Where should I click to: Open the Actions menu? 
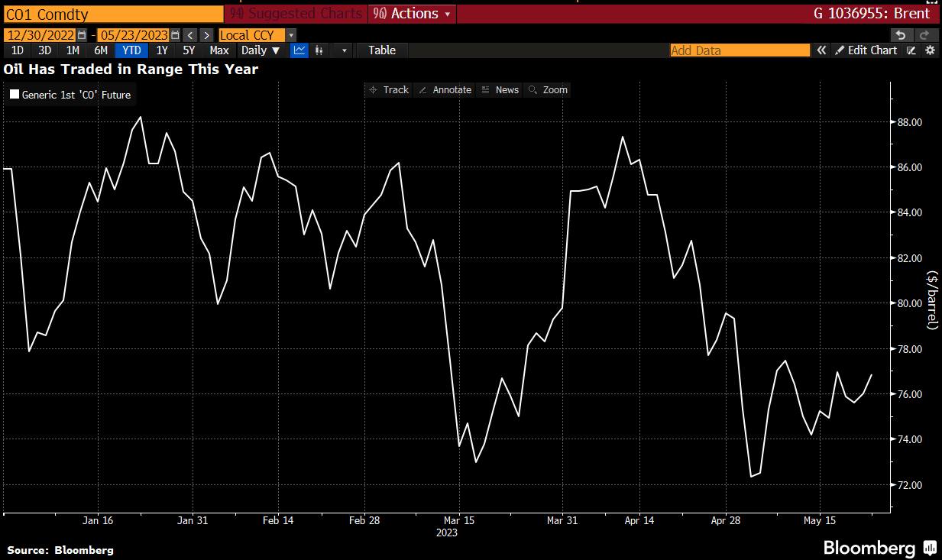(x=413, y=14)
